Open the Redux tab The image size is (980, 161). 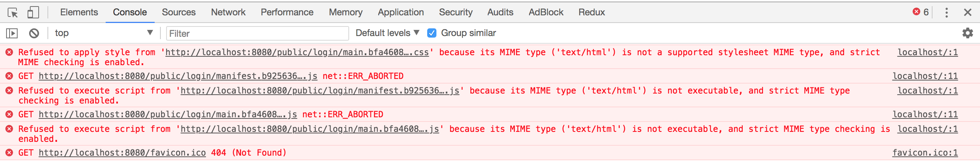(x=591, y=12)
